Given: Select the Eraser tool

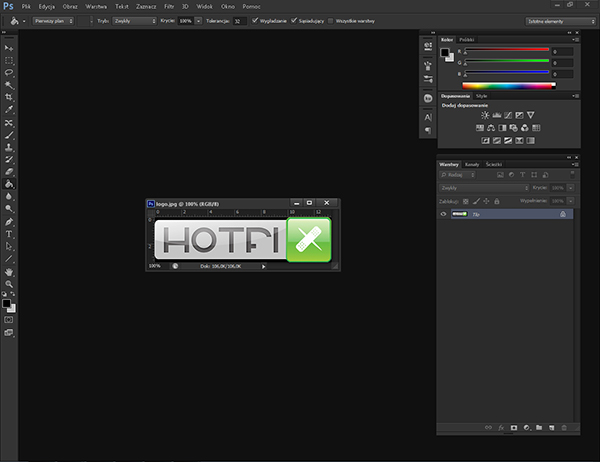Looking at the screenshot, I should [x=9, y=172].
